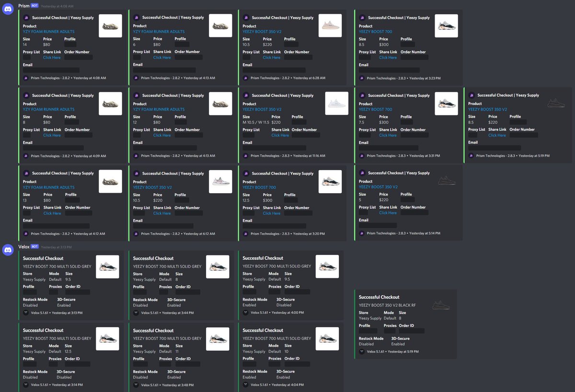Click Velox footer icon beside 3:48 PM timestamp

(x=136, y=384)
